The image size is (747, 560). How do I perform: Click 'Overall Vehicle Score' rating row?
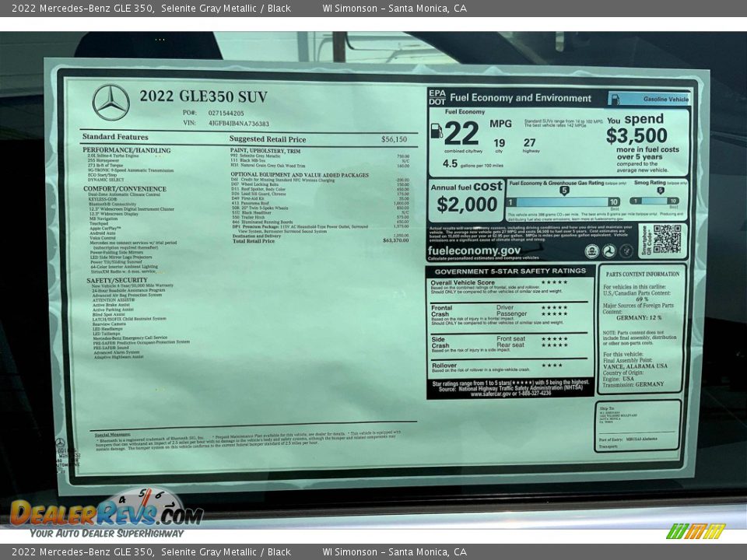[x=509, y=286]
